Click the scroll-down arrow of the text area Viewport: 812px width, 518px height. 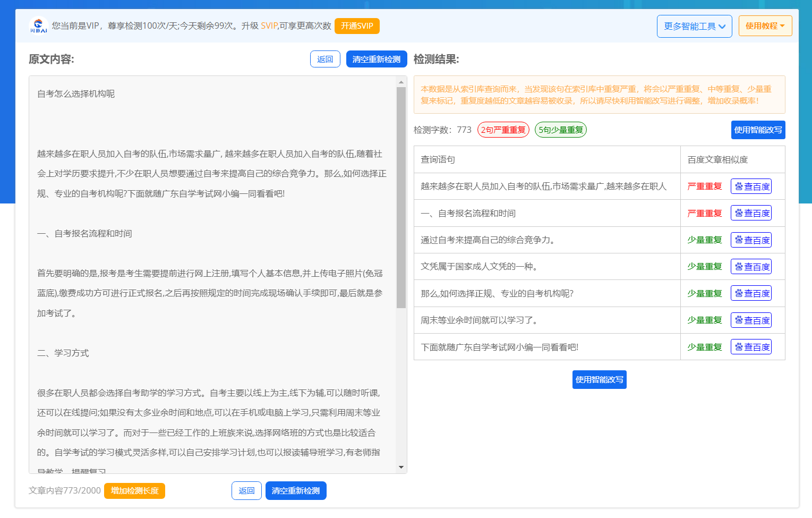(401, 468)
